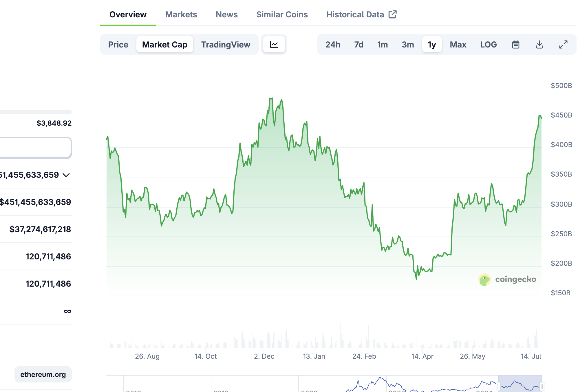Click the infinity max supply symbol

click(67, 311)
